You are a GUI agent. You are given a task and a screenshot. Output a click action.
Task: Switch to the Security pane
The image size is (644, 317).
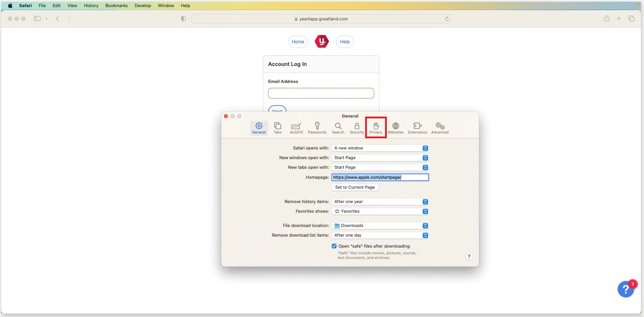pos(356,128)
